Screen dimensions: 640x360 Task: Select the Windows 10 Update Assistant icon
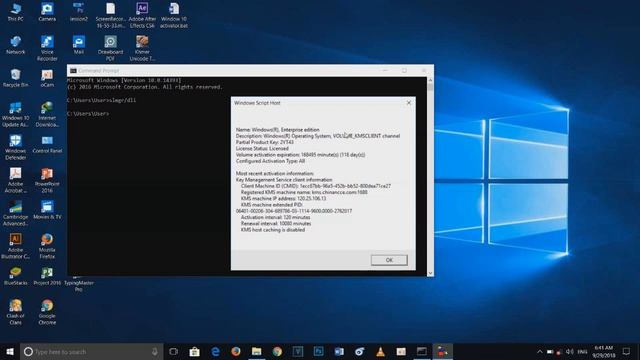pyautogui.click(x=16, y=114)
